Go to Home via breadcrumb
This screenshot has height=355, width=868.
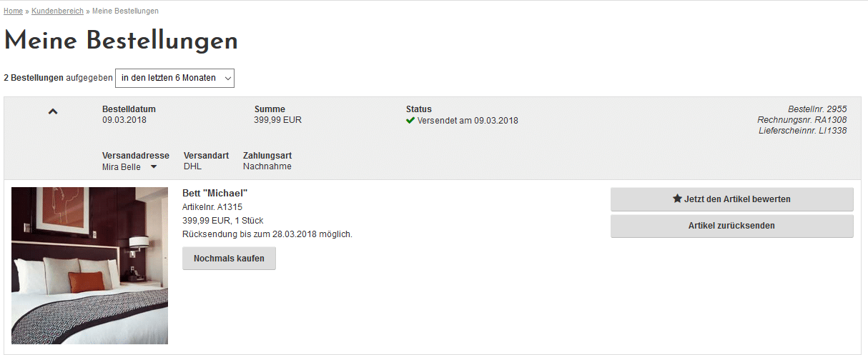(13, 11)
